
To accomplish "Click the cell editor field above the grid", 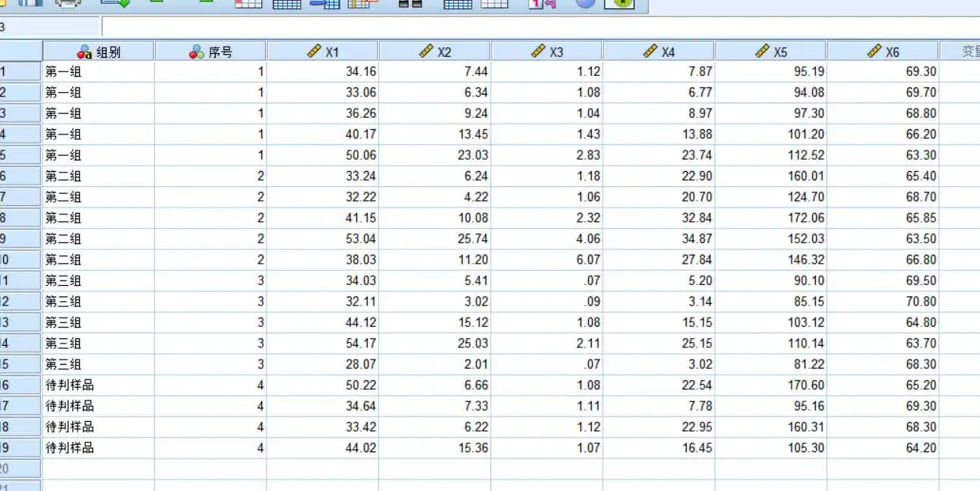I will 540,27.
